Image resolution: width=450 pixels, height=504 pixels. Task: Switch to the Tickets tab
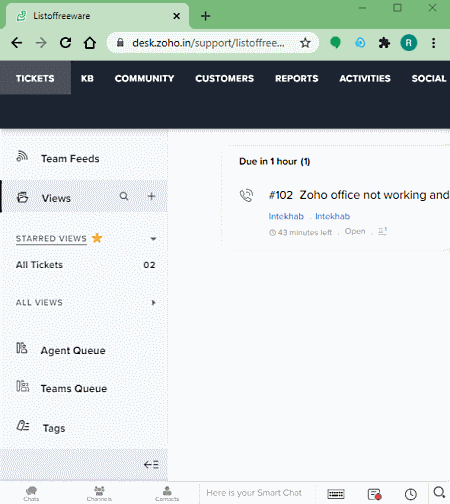[35, 78]
